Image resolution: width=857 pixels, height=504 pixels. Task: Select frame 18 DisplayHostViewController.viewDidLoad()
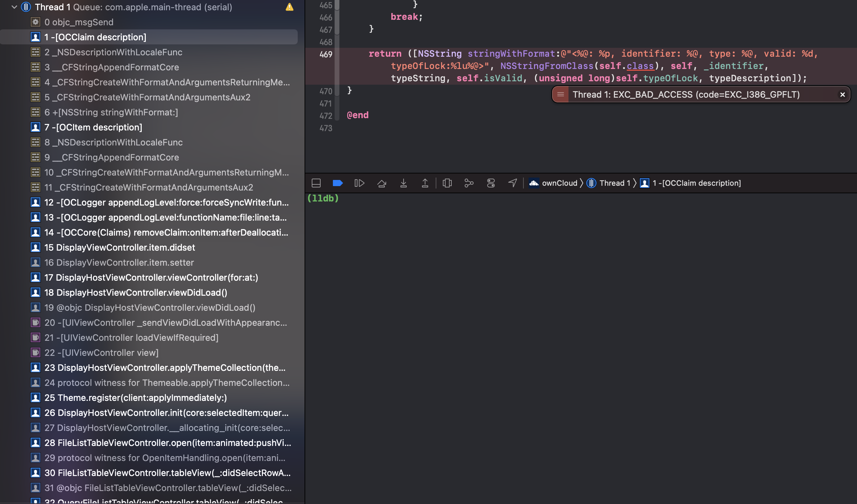149,293
